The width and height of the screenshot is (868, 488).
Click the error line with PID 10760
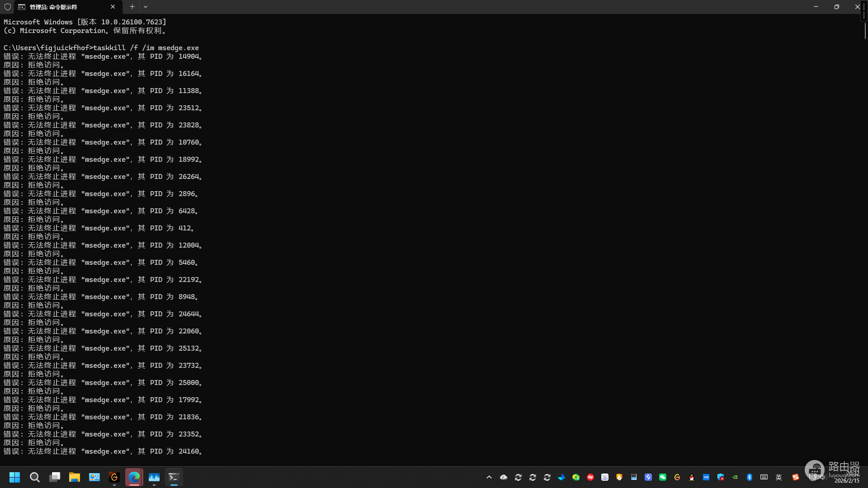[x=103, y=142]
